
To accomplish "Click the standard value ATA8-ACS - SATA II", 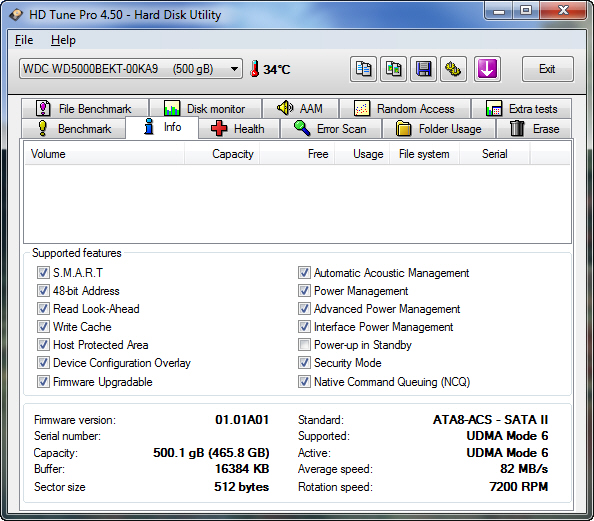I will click(x=491, y=420).
